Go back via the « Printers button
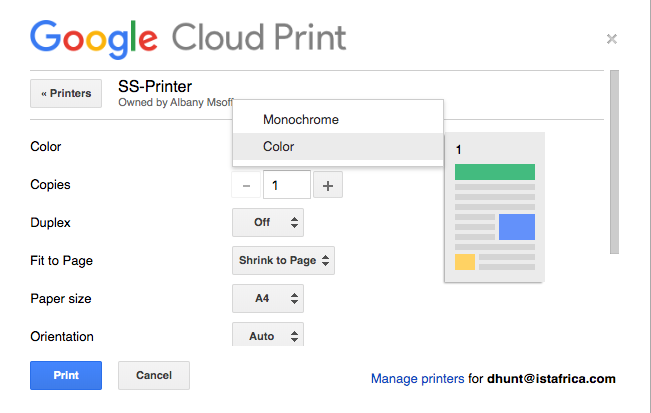The image size is (651, 413). tap(66, 93)
